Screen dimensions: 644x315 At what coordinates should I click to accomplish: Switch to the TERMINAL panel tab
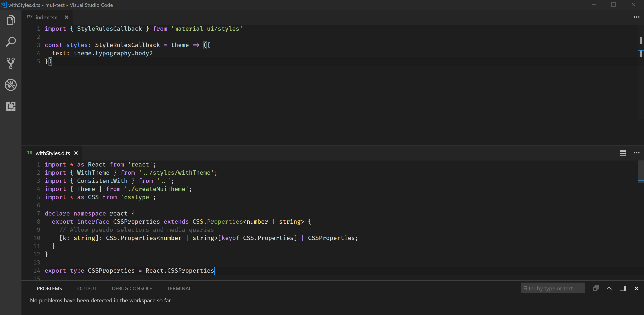coord(179,288)
